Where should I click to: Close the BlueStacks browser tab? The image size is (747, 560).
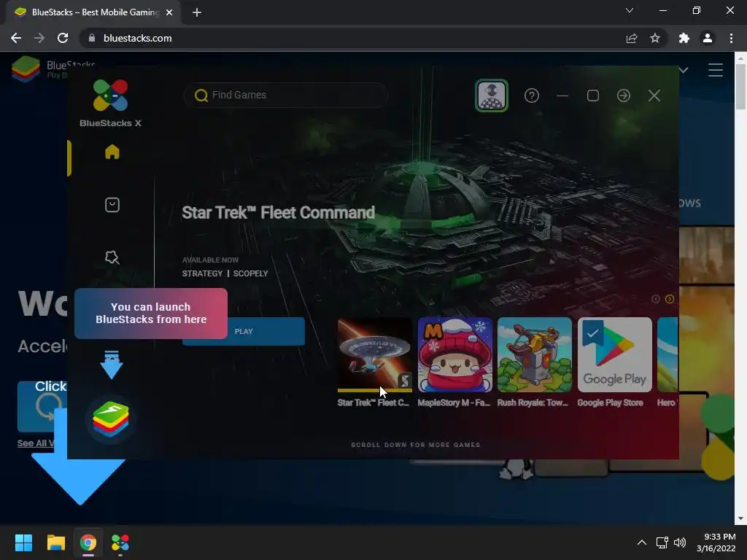169,12
